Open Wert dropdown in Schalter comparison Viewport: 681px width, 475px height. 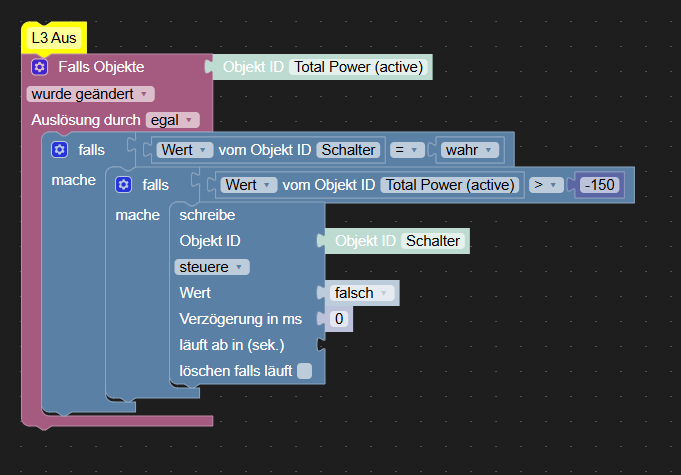(x=187, y=150)
